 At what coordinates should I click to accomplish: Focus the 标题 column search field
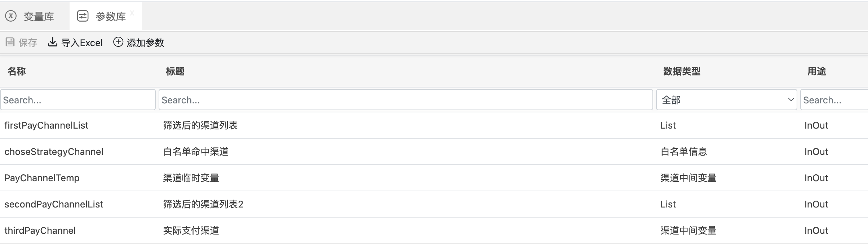click(406, 100)
